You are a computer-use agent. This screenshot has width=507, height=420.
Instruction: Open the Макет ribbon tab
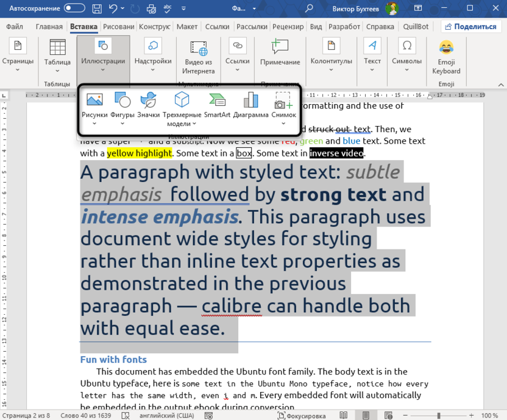click(x=187, y=27)
